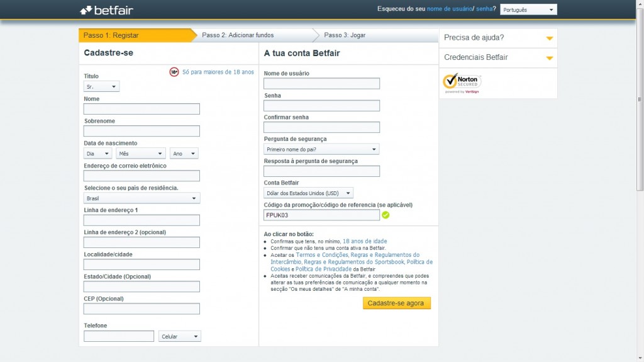The image size is (644, 362).
Task: Focus the Localidade/cidade input field
Action: [x=142, y=264]
